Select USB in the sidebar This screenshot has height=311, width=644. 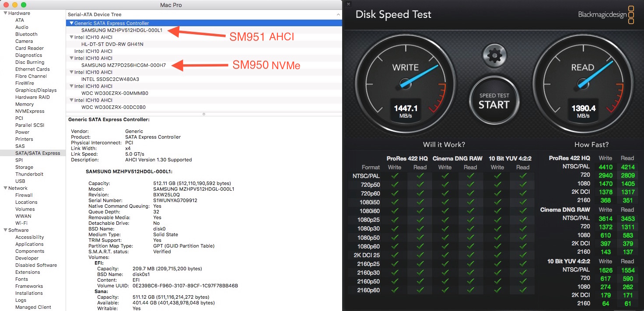coord(20,181)
